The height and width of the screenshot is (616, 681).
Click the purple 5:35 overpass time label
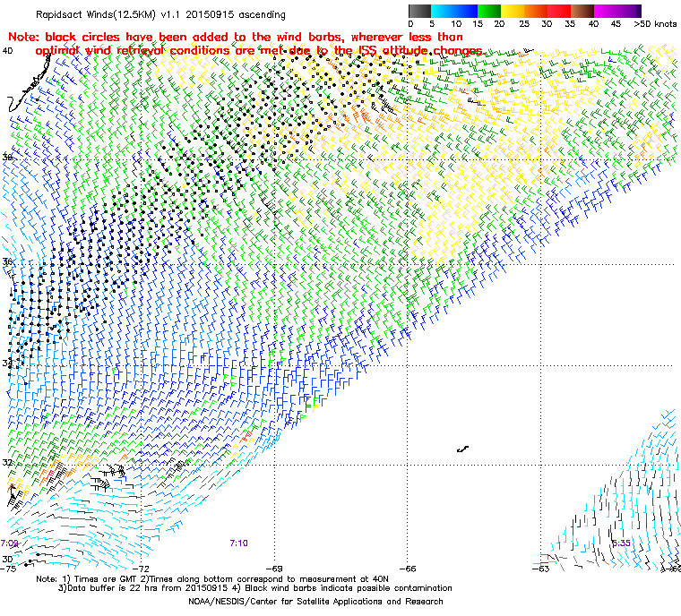pos(621,543)
